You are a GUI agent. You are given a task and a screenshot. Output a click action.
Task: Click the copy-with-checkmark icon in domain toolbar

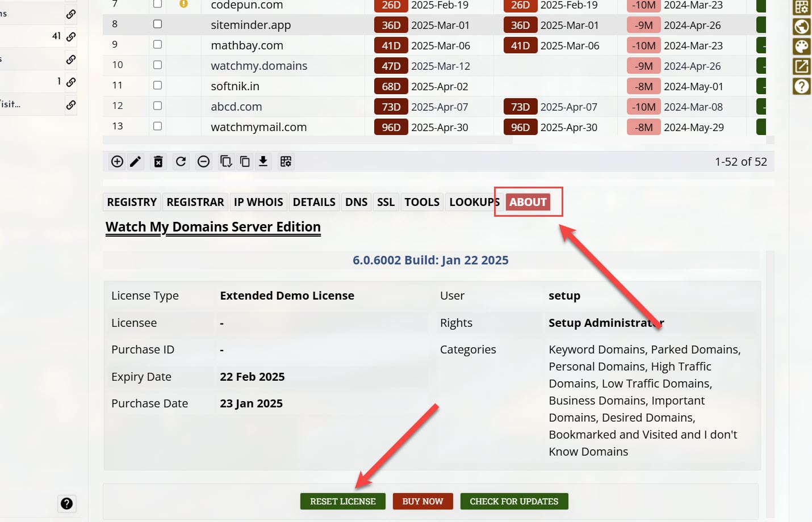click(x=226, y=162)
